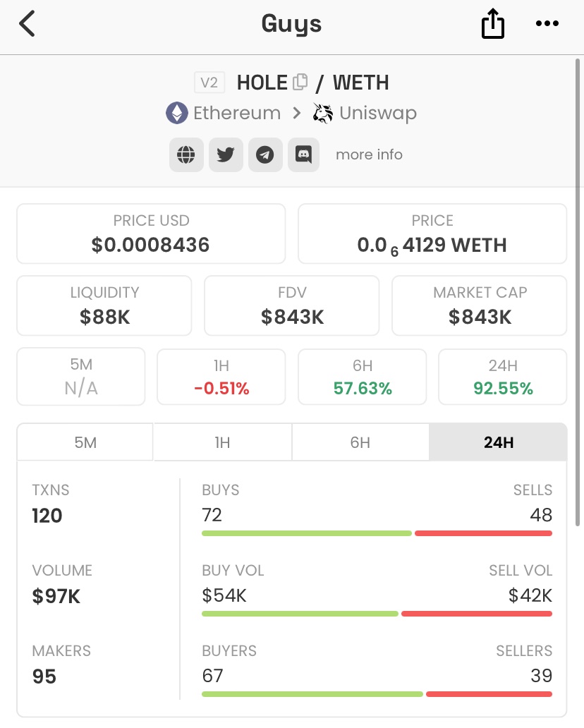Click the VOLUME value $97K
The width and height of the screenshot is (584, 728).
56,596
